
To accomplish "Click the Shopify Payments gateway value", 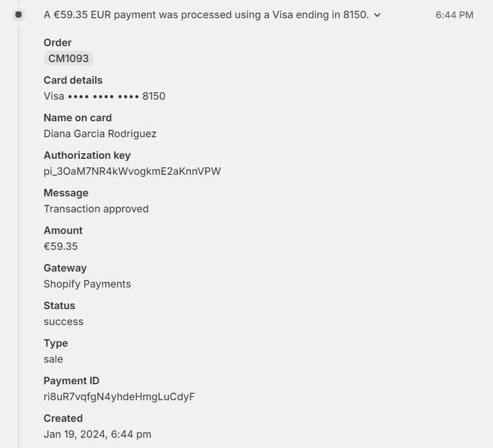I will 87,284.
